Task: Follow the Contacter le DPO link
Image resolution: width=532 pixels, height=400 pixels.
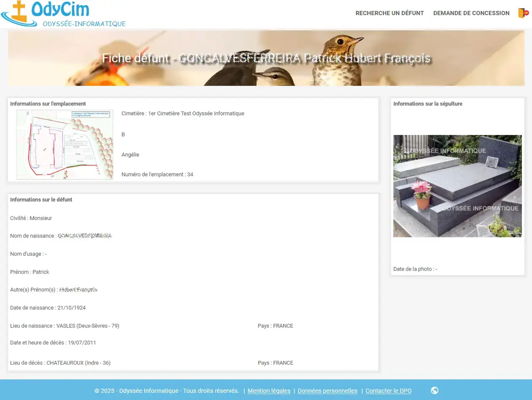Action: point(388,391)
